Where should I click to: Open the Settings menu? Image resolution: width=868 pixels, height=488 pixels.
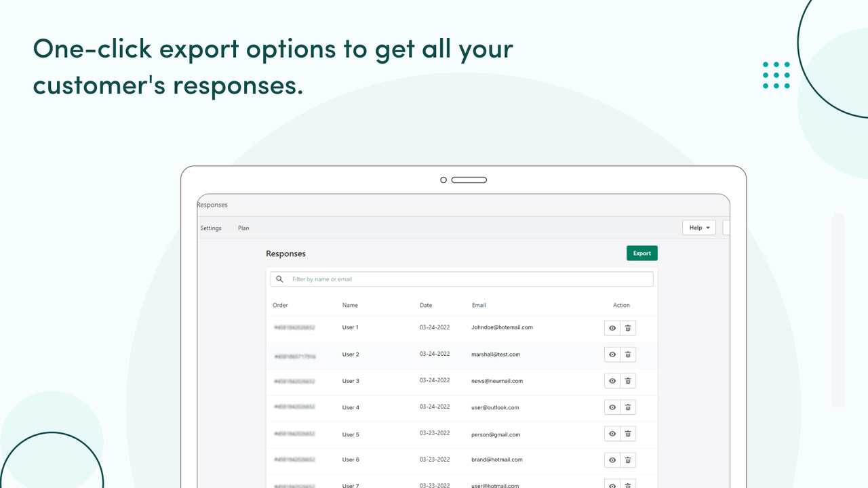point(210,228)
